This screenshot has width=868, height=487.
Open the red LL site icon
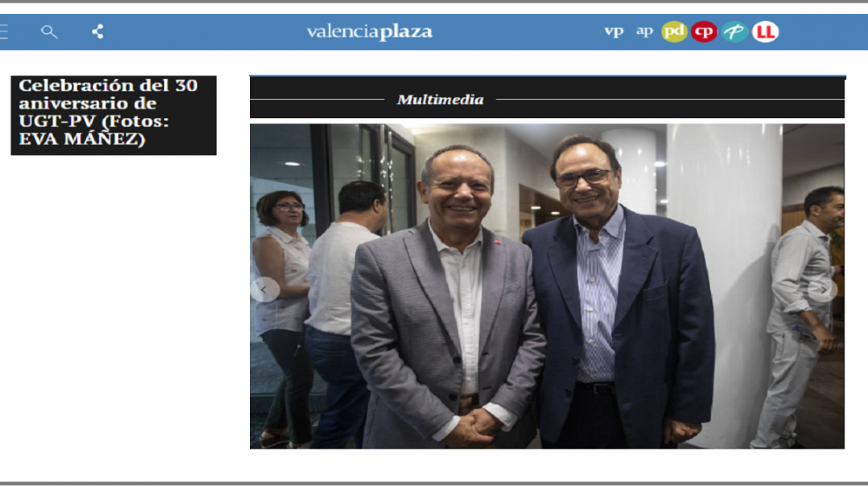(765, 32)
